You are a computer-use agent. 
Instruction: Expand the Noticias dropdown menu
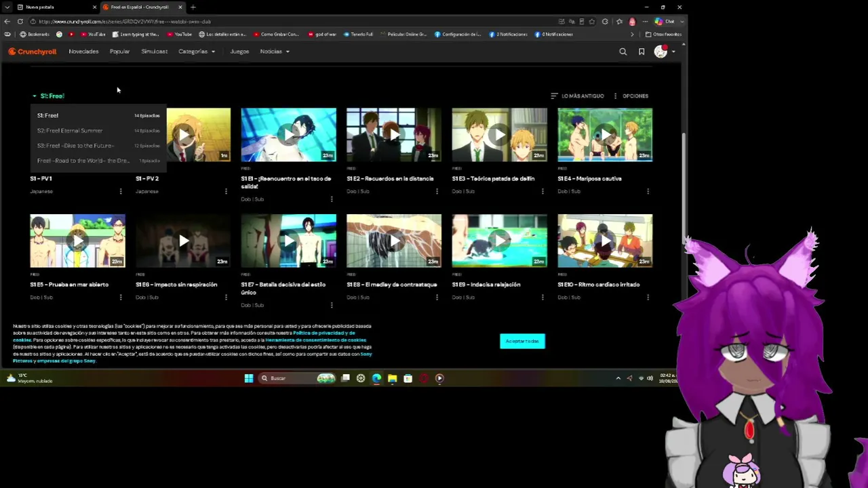pyautogui.click(x=275, y=52)
